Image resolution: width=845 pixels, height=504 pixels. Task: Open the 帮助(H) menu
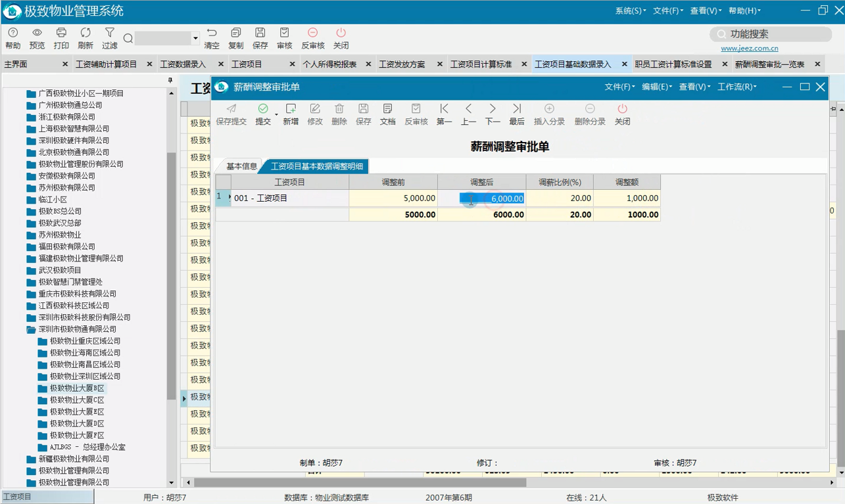(x=744, y=11)
